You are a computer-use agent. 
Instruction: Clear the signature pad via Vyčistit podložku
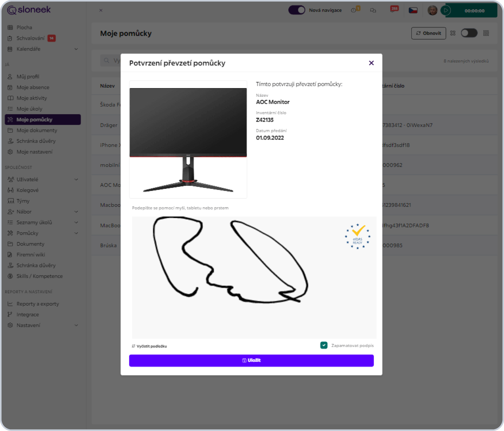pos(149,346)
